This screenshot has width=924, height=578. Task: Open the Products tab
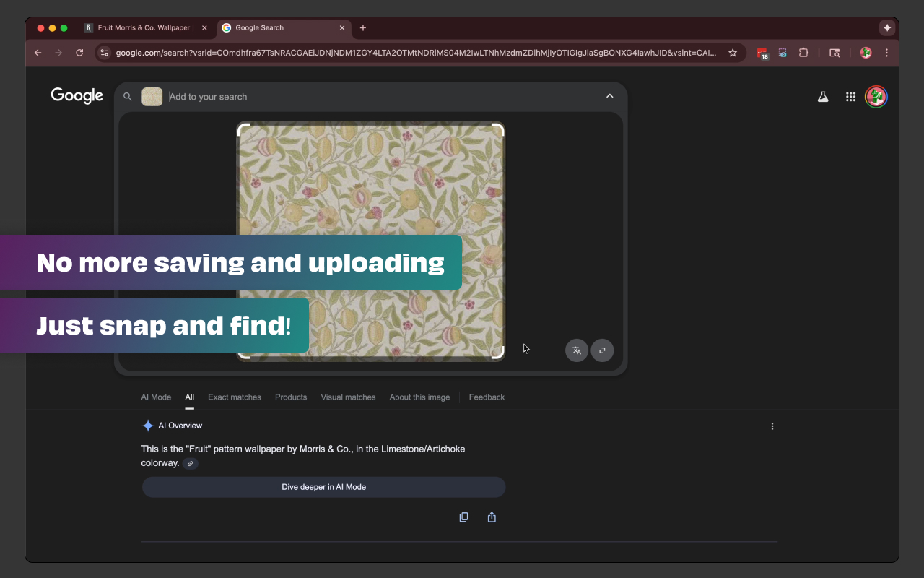291,397
